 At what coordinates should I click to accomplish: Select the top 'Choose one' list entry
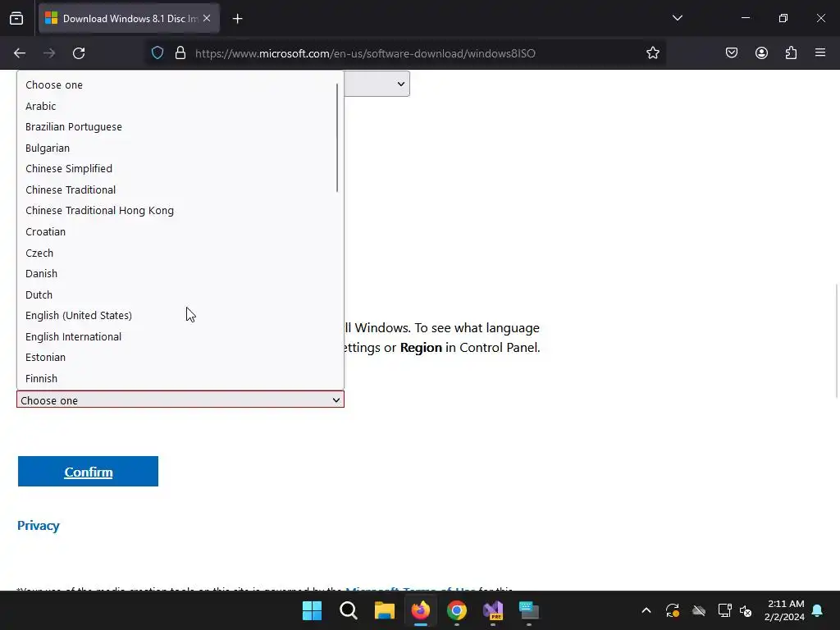tap(180, 85)
